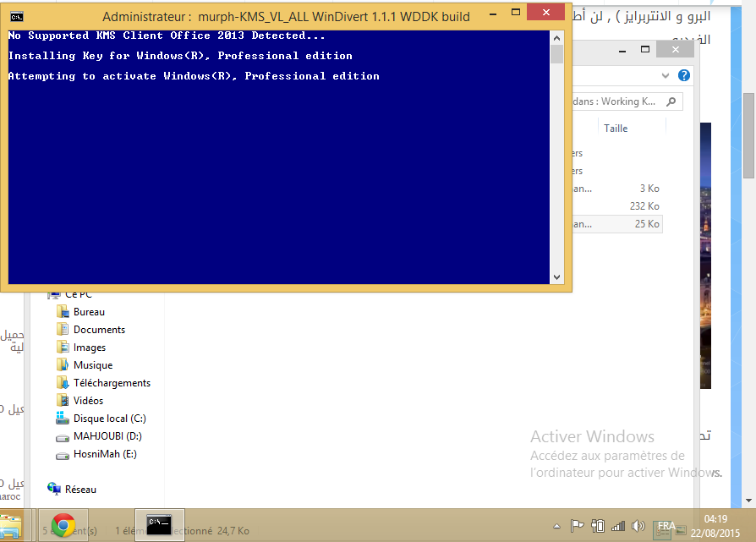Click the battery power tray icon
756x542 pixels.
click(x=598, y=526)
